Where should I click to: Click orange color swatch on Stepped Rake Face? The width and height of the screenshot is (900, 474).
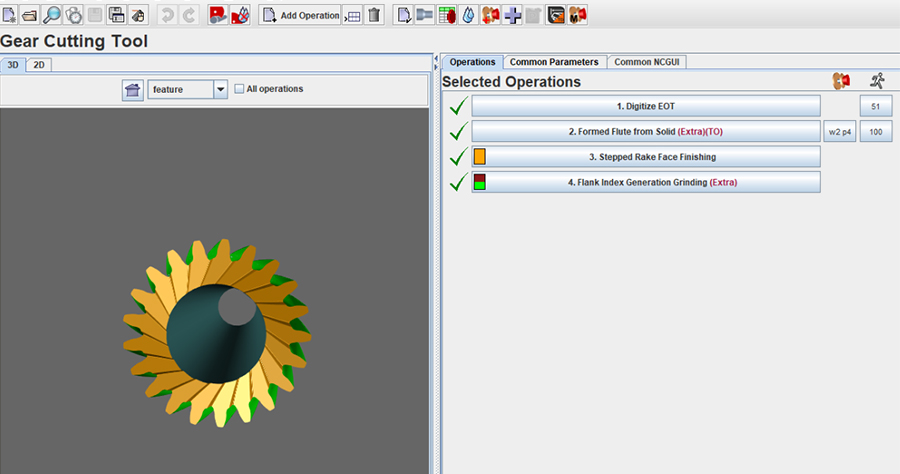click(x=480, y=157)
